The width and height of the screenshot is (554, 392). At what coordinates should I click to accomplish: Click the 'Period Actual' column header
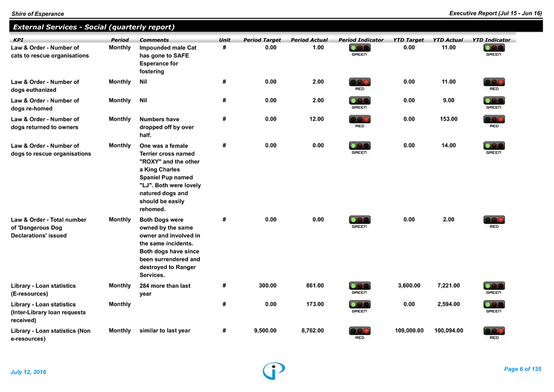[x=309, y=40]
